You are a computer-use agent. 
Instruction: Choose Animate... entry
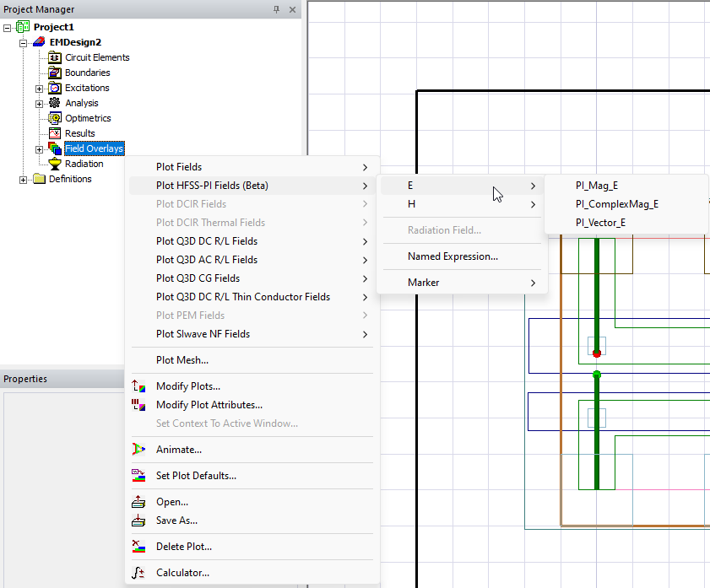point(252,449)
